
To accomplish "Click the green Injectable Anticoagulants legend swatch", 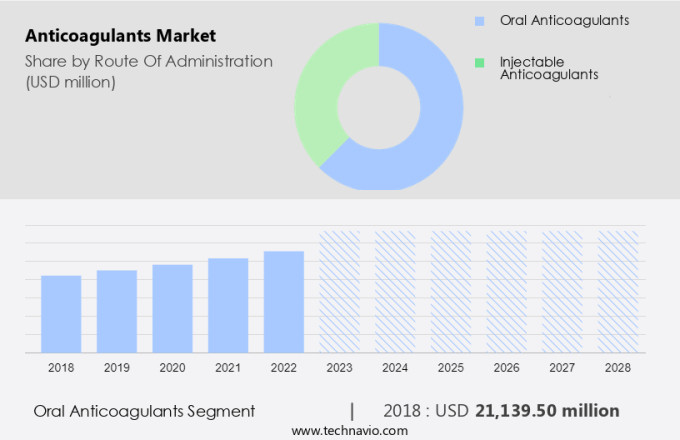I will 479,62.
